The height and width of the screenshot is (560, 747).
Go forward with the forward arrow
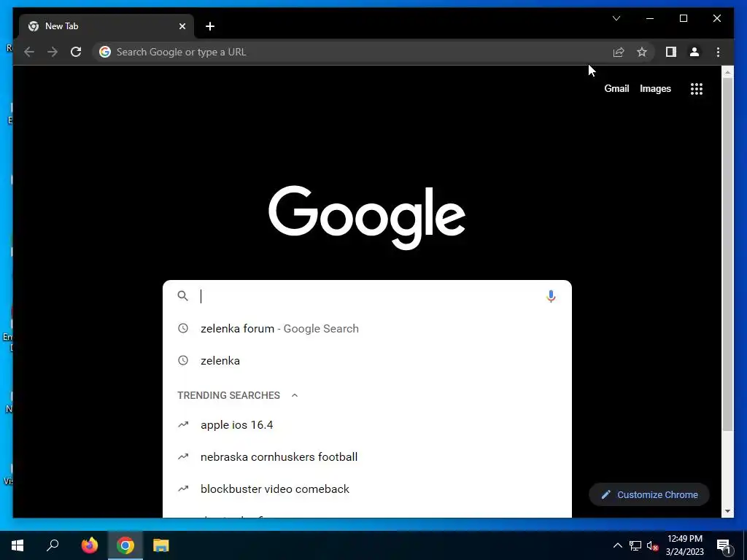(53, 52)
